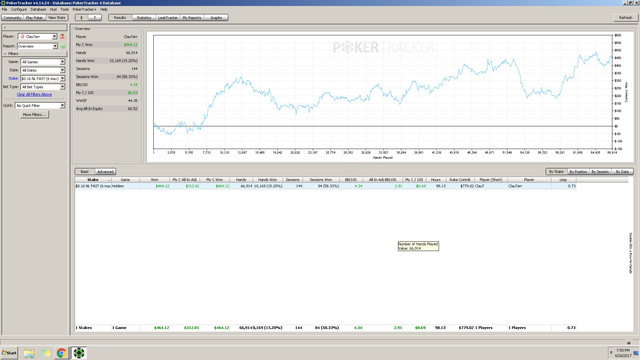Click Clear All Filters Above link
Screen dimensions: 640x360
click(34, 94)
